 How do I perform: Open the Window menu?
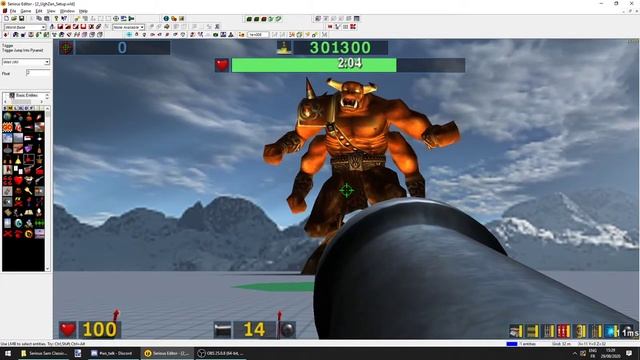[67, 11]
